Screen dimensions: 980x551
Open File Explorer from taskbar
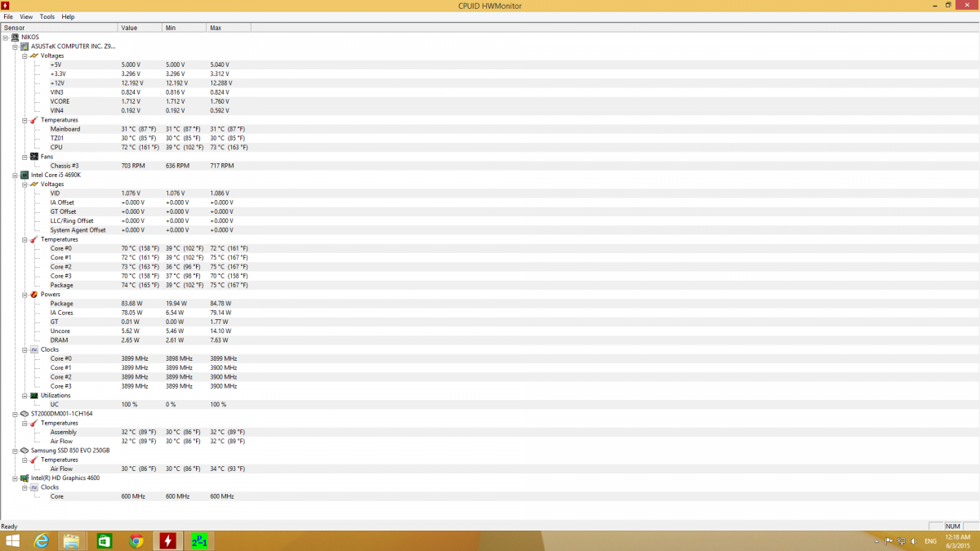click(72, 541)
